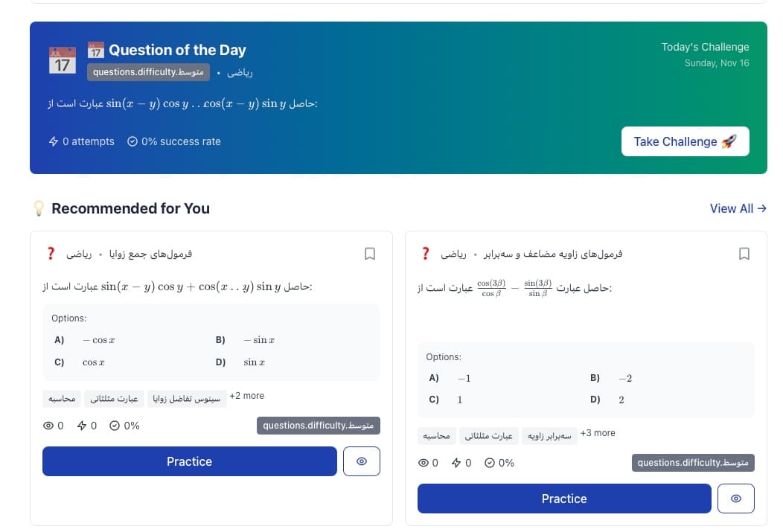Expand the +2 more tags
783x532 pixels.
pos(246,396)
